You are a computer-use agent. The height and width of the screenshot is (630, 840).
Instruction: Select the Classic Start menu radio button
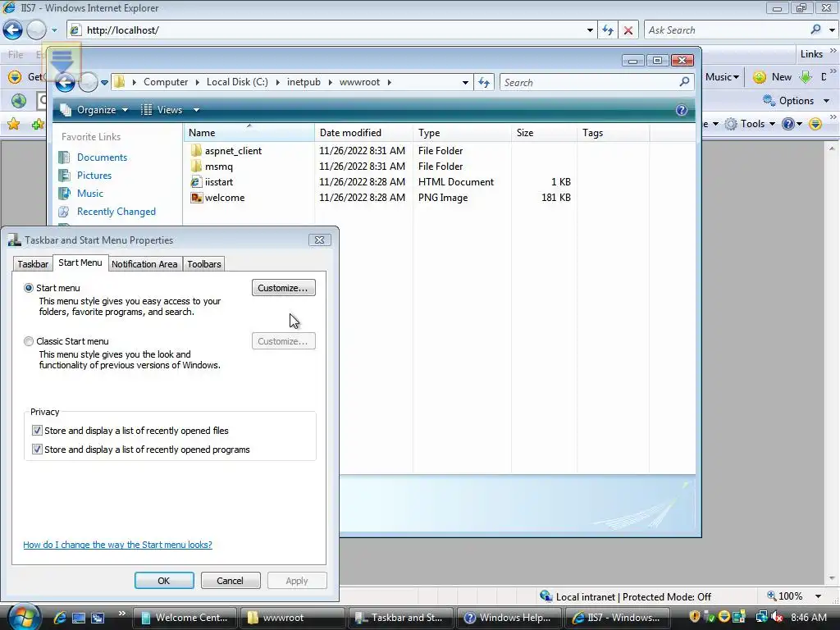(29, 341)
